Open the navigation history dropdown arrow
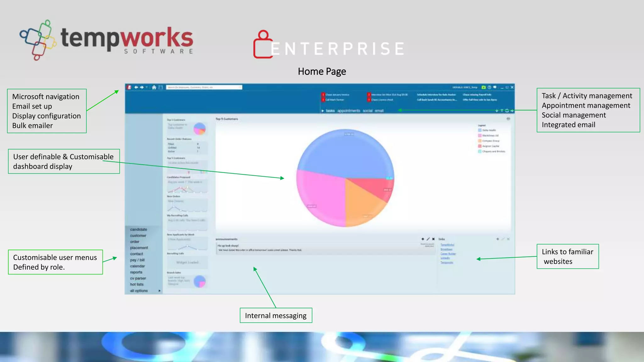 pos(147,87)
